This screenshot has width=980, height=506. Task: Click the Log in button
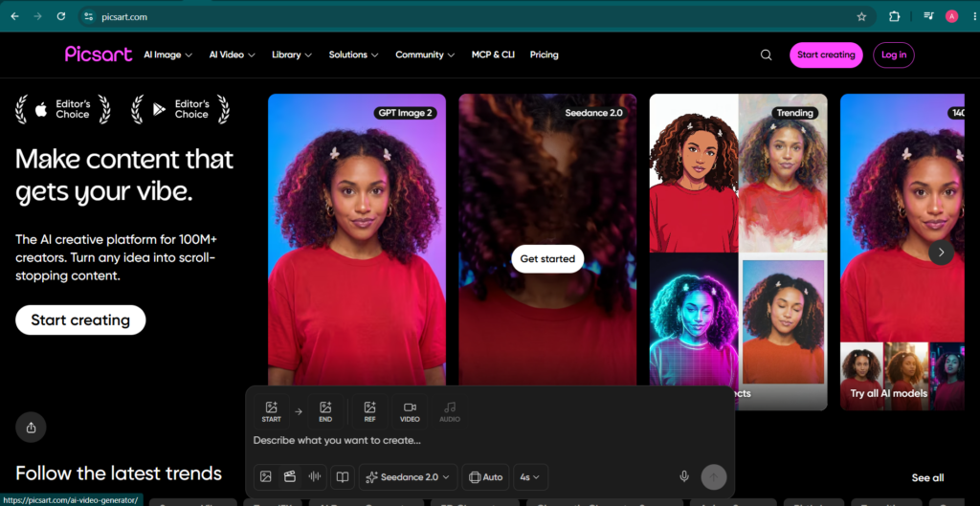894,55
